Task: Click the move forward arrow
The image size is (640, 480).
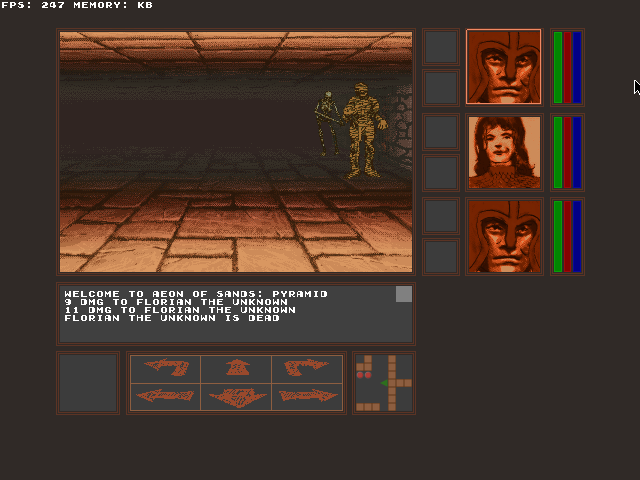Action: click(236, 369)
